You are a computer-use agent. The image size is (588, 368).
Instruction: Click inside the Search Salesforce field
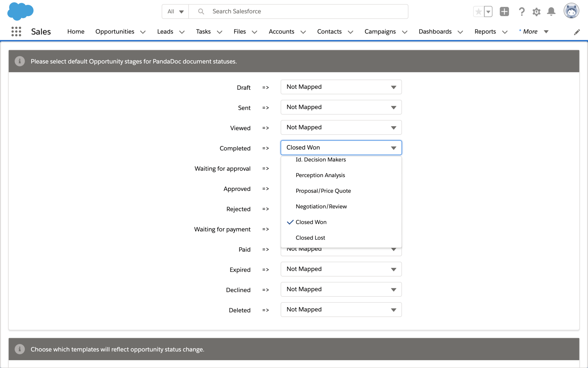(287, 11)
